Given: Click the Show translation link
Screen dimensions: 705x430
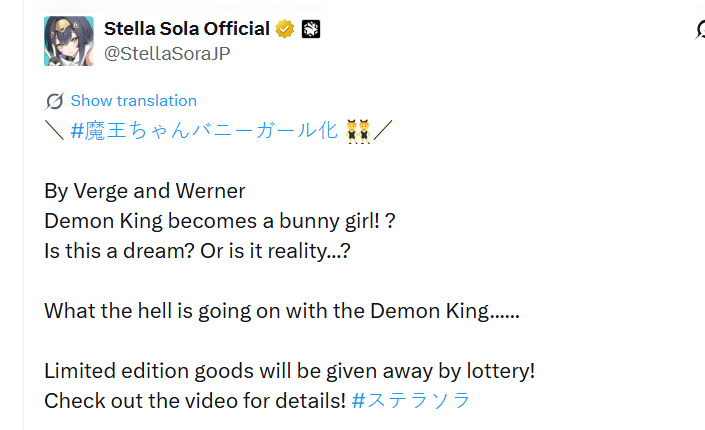Looking at the screenshot, I should [x=134, y=100].
